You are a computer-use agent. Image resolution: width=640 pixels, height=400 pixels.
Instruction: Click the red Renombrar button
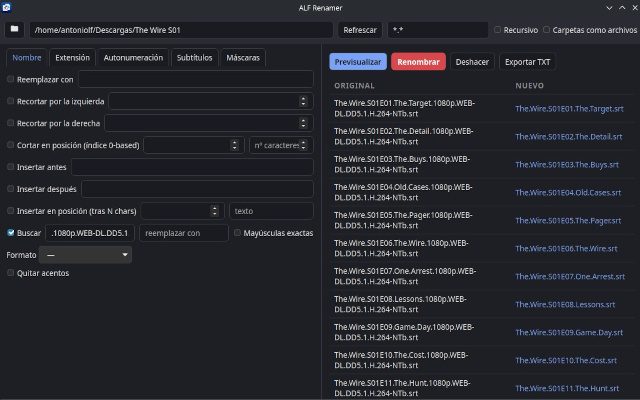point(418,62)
